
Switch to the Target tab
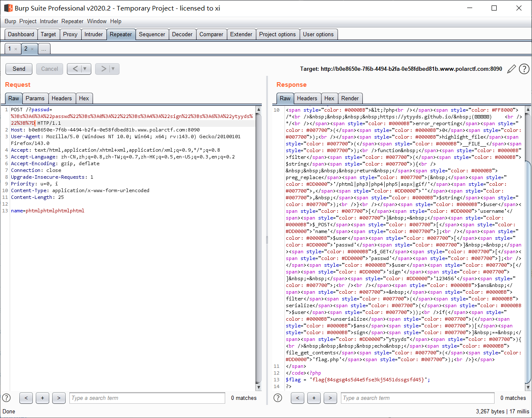(48, 35)
